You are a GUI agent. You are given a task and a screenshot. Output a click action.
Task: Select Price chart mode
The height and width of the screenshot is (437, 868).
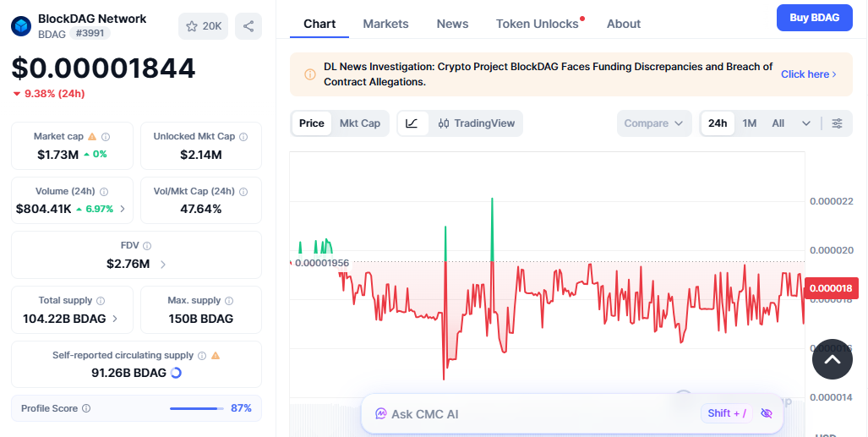coord(312,123)
